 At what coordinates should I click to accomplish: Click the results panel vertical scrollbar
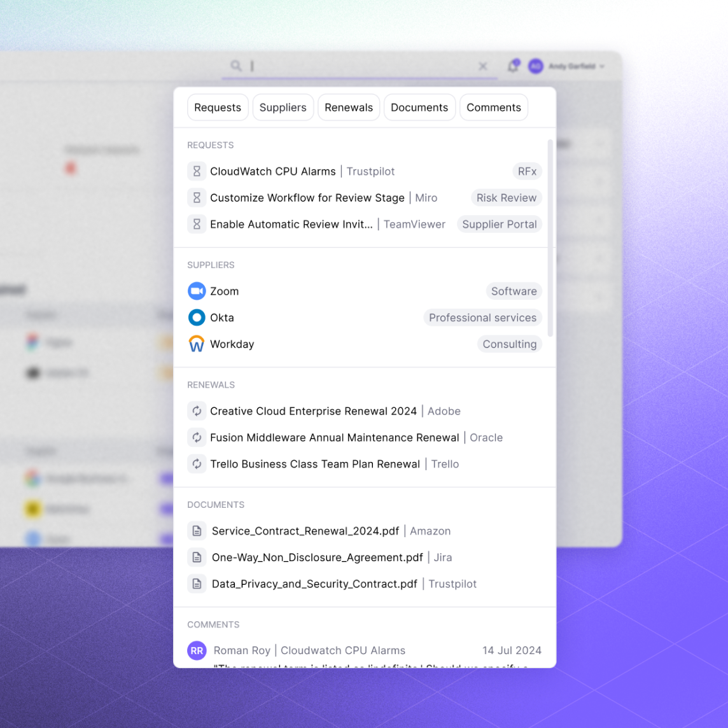(550, 238)
